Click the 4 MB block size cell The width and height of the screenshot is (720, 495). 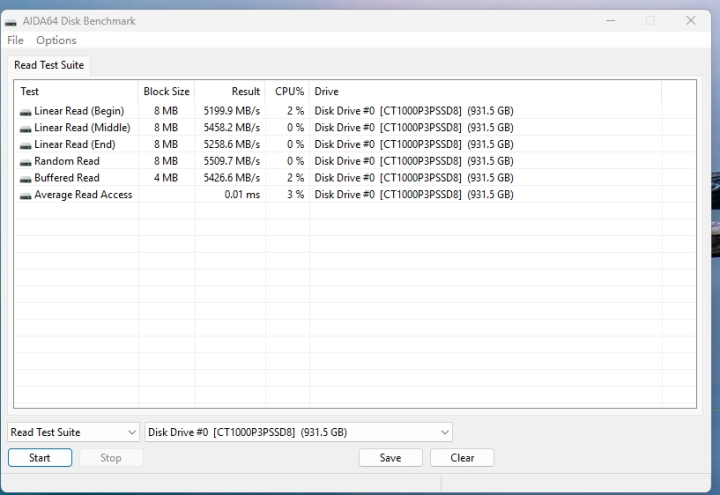click(166, 178)
